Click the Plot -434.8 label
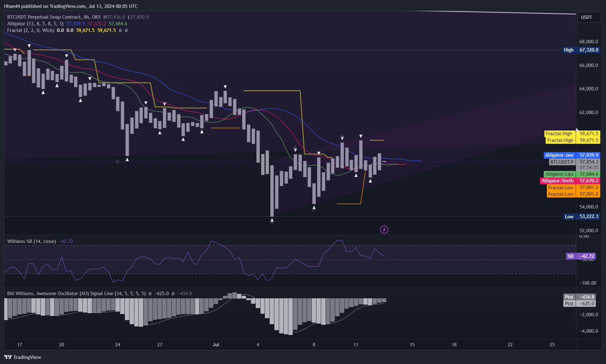606x364 pixels. (x=580, y=297)
